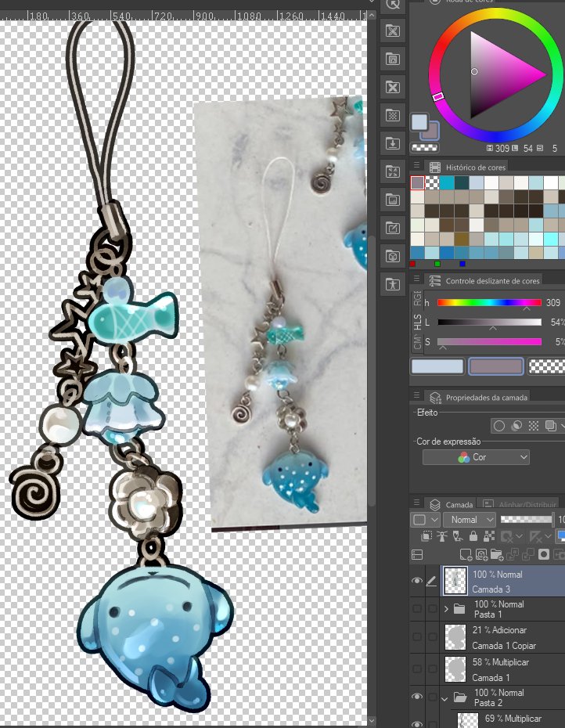Open Histórico de cores panel menu icon

point(417,165)
